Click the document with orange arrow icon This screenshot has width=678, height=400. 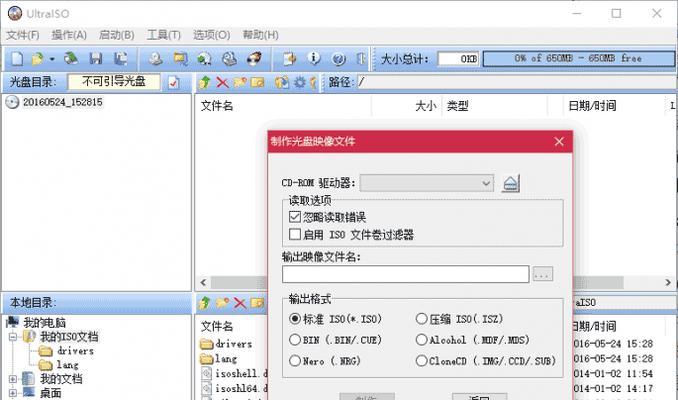coord(289,58)
